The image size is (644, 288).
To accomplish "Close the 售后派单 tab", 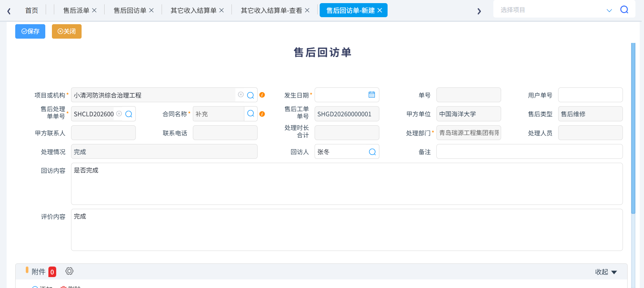I will coord(94,10).
